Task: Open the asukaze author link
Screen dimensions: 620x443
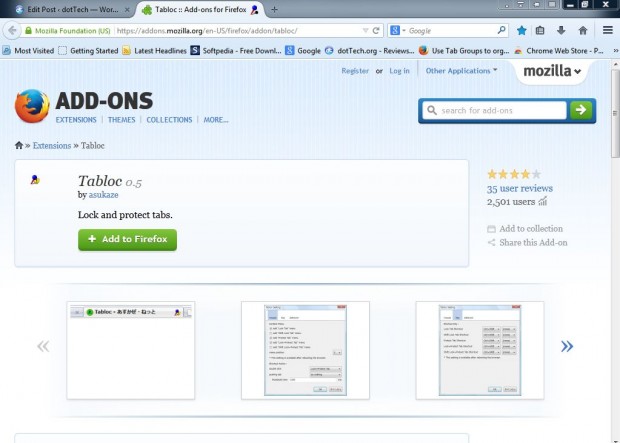Action: click(103, 195)
